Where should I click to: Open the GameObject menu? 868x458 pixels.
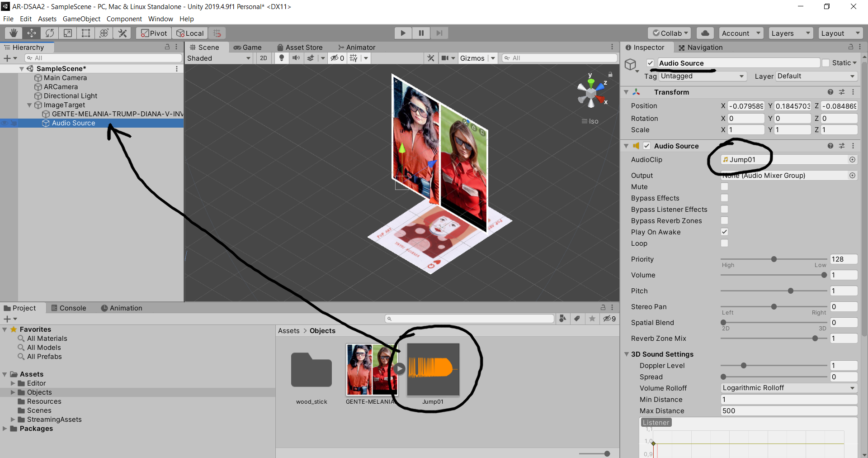coord(81,19)
